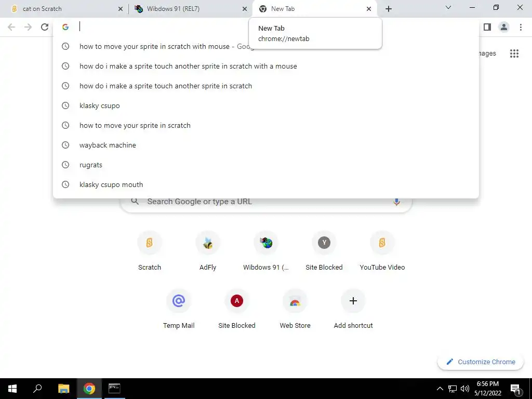This screenshot has width=532, height=399.
Task: Open the Chrome profile avatar
Action: [504, 27]
